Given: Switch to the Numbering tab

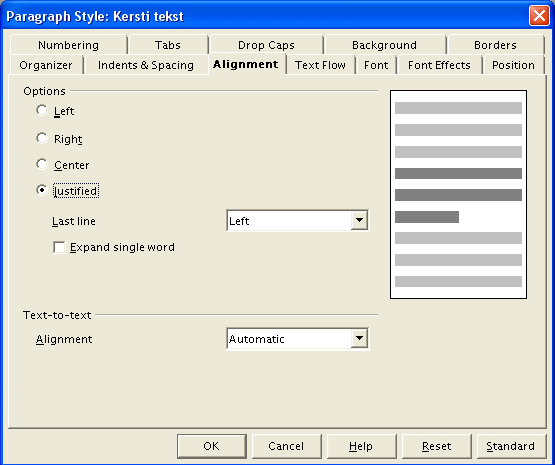Looking at the screenshot, I should pyautogui.click(x=68, y=45).
